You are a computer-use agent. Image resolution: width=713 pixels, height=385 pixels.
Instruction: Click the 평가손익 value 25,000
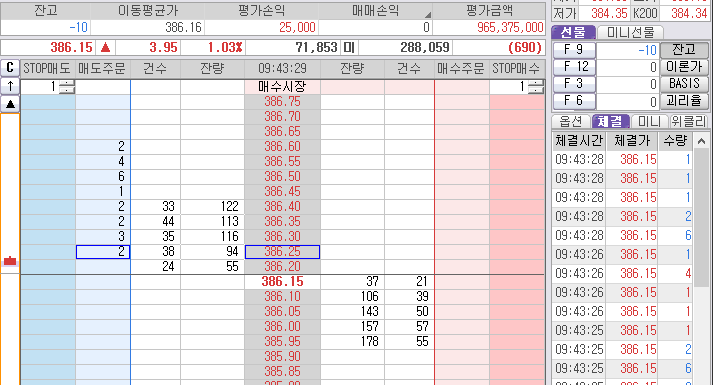pos(297,27)
